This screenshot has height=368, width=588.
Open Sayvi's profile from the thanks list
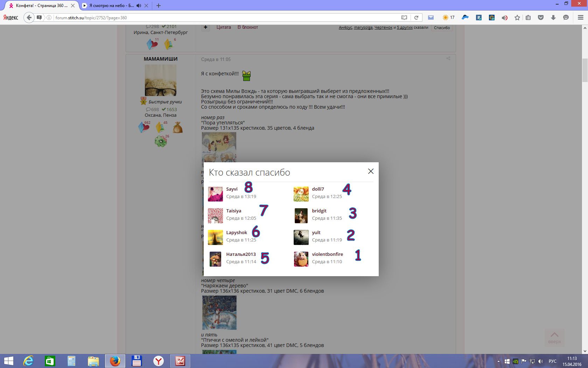click(232, 189)
